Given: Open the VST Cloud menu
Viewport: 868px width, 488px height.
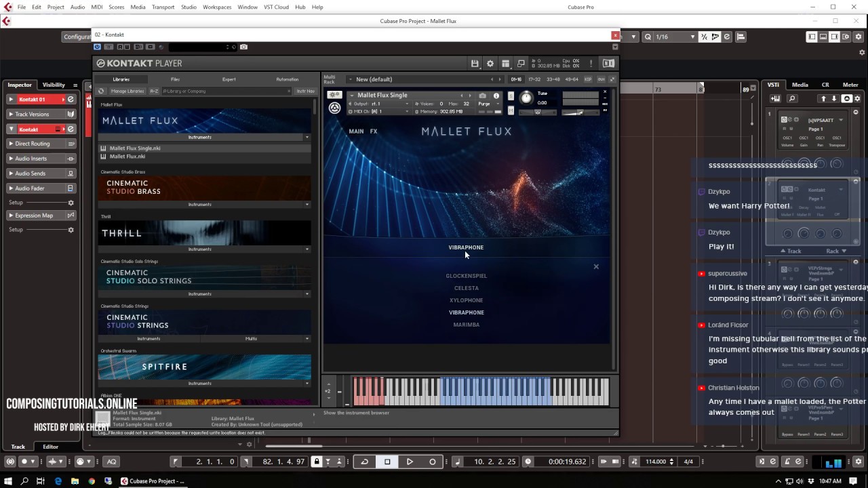Looking at the screenshot, I should point(276,7).
